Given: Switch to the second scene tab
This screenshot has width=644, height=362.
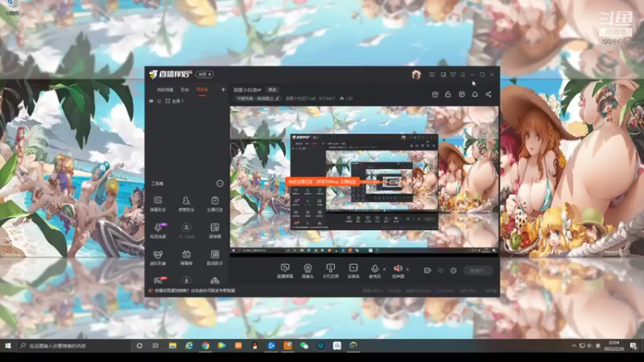Looking at the screenshot, I should [x=185, y=89].
